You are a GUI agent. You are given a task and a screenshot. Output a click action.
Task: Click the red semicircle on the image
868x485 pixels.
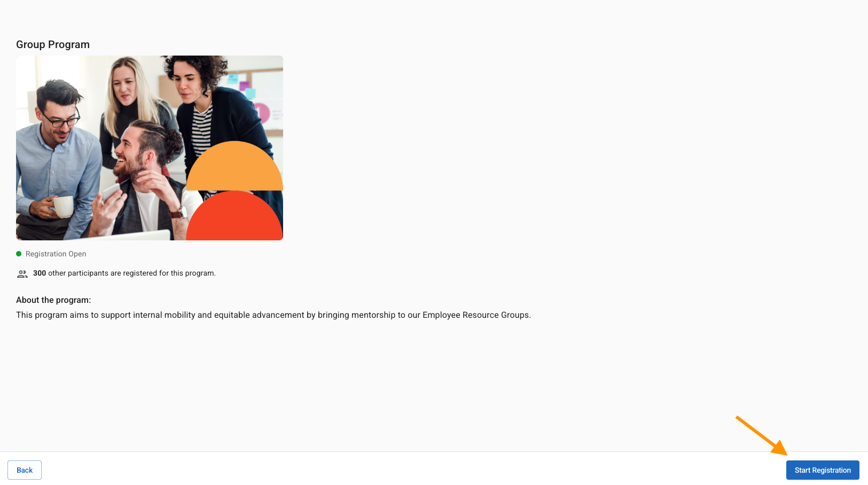[x=234, y=216]
